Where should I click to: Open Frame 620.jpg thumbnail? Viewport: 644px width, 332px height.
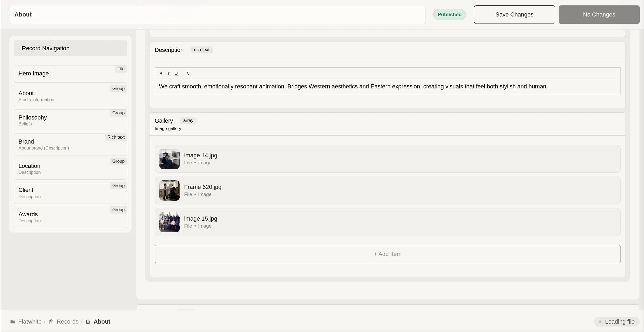click(x=169, y=191)
